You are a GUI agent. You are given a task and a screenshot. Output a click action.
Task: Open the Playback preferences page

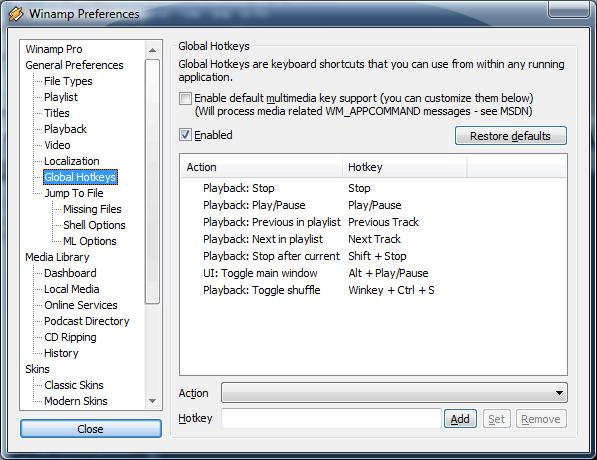pos(65,129)
